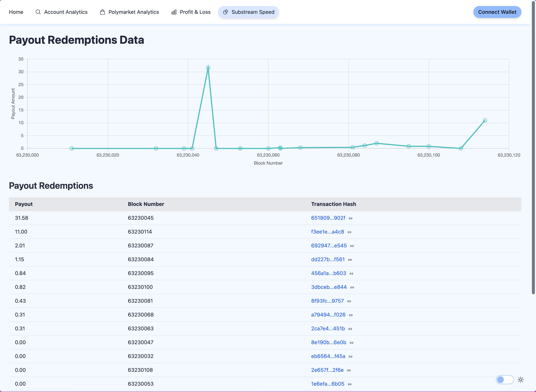
Task: Click the arrows icon next to hash 692947...e545
Action: point(352,246)
